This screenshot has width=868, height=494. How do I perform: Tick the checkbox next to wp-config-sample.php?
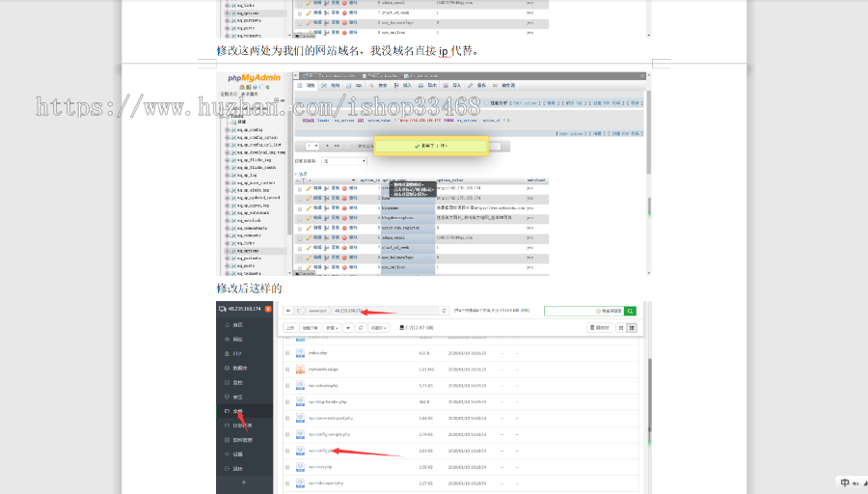(x=287, y=435)
